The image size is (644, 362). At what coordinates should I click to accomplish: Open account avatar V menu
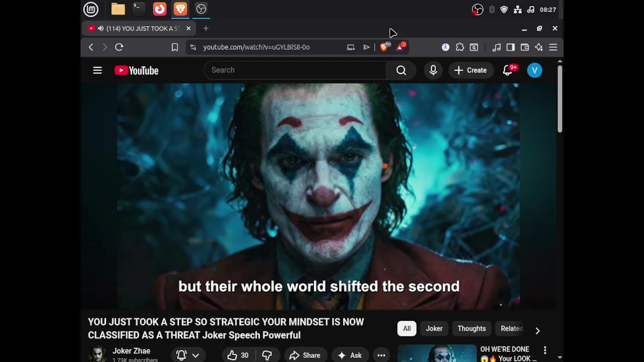tap(535, 70)
